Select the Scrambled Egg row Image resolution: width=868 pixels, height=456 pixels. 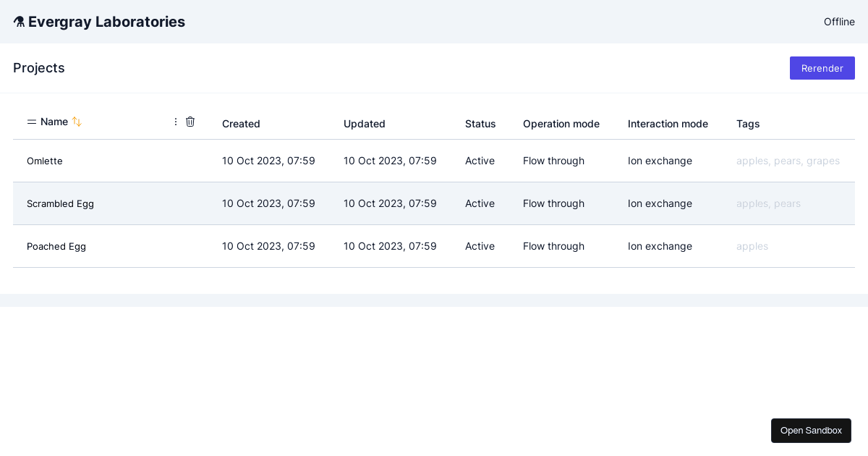pyautogui.click(x=60, y=203)
